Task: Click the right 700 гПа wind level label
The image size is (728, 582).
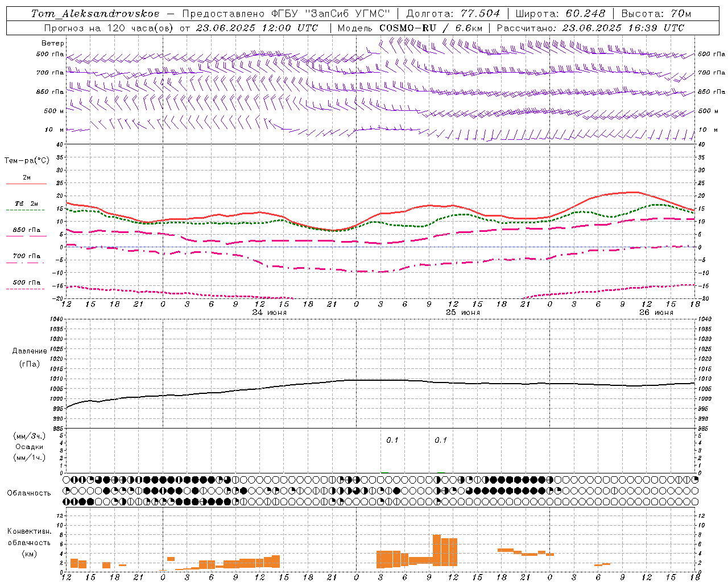Action: (711, 73)
